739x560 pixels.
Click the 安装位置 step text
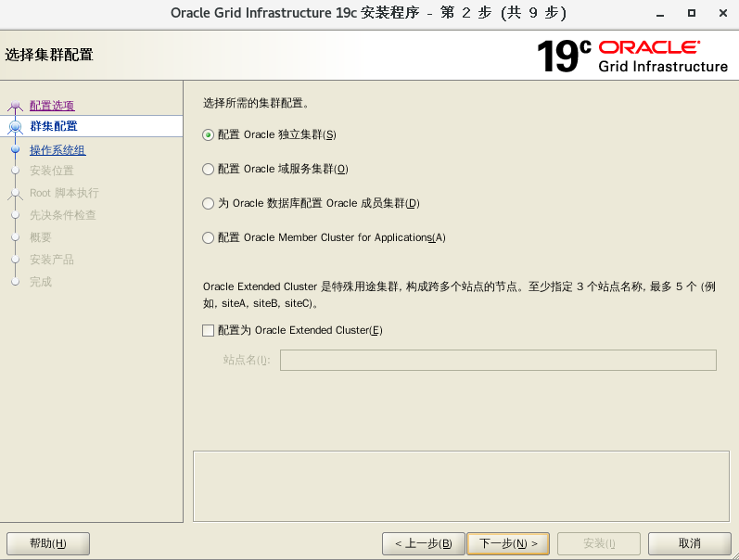point(52,171)
